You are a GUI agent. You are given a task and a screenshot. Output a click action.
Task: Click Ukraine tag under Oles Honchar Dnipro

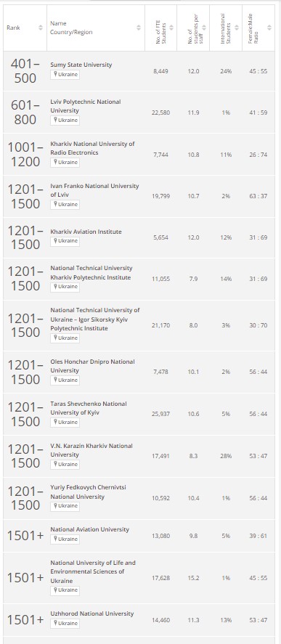pos(65,380)
